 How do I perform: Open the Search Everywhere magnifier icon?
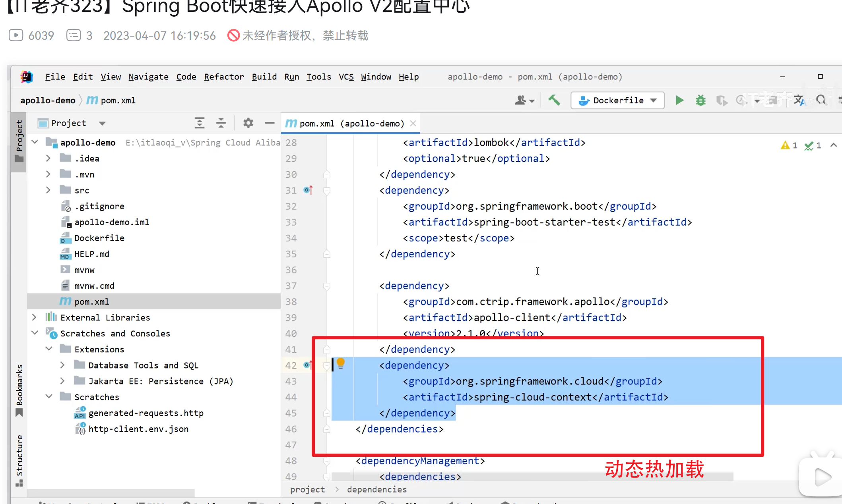(x=821, y=100)
